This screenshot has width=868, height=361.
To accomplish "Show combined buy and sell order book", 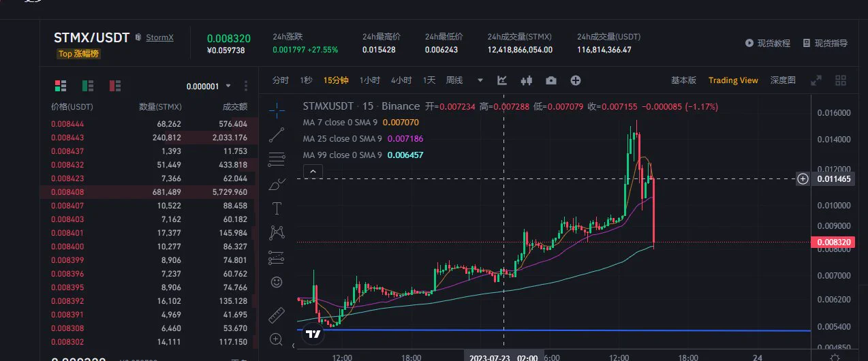I will click(x=61, y=86).
